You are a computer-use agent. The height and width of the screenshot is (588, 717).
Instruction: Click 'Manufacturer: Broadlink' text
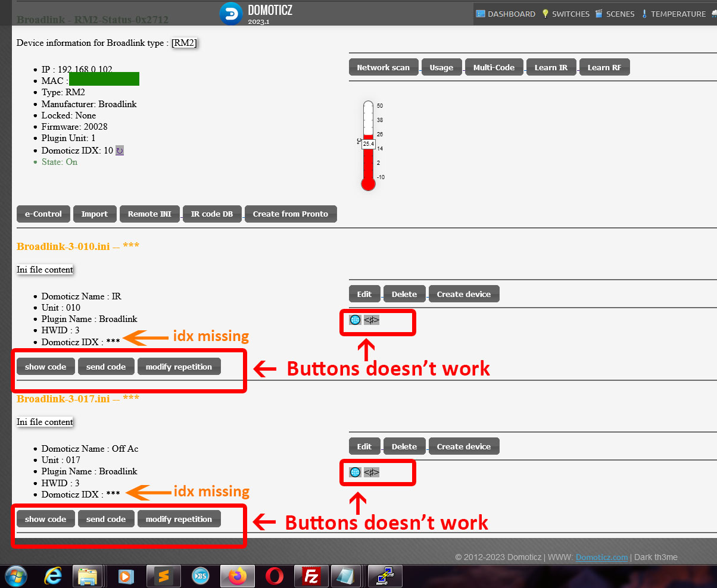[x=89, y=104]
